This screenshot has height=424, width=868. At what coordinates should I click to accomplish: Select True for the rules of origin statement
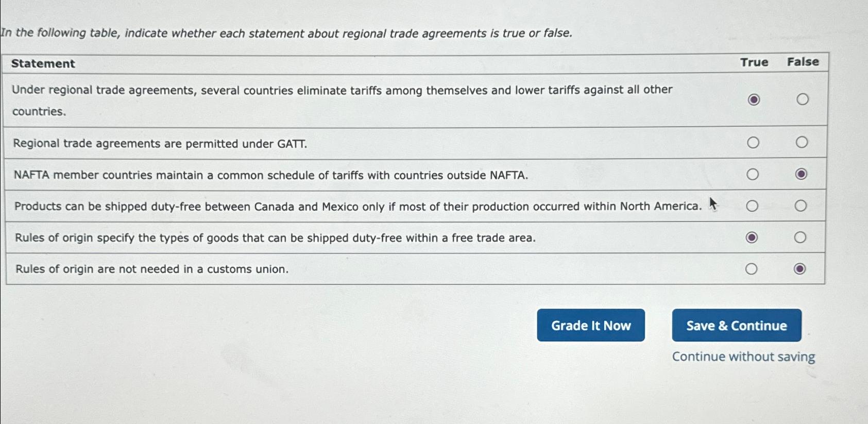753,238
